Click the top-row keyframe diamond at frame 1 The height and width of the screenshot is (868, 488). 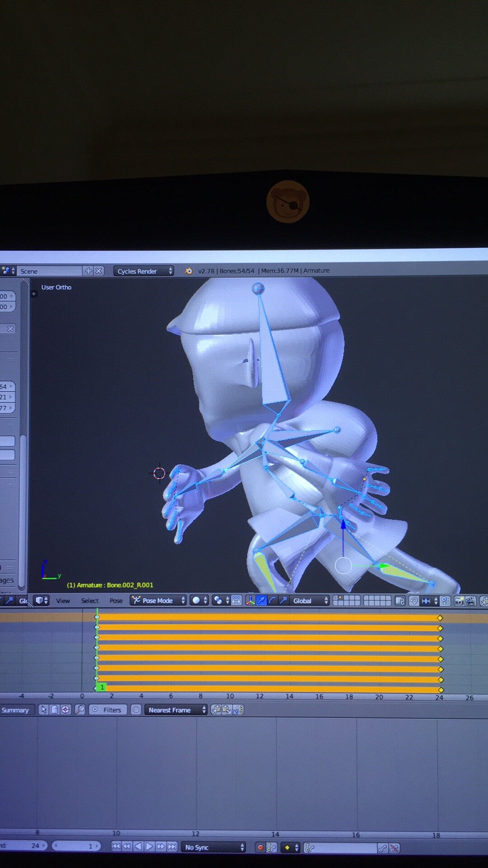point(97,617)
